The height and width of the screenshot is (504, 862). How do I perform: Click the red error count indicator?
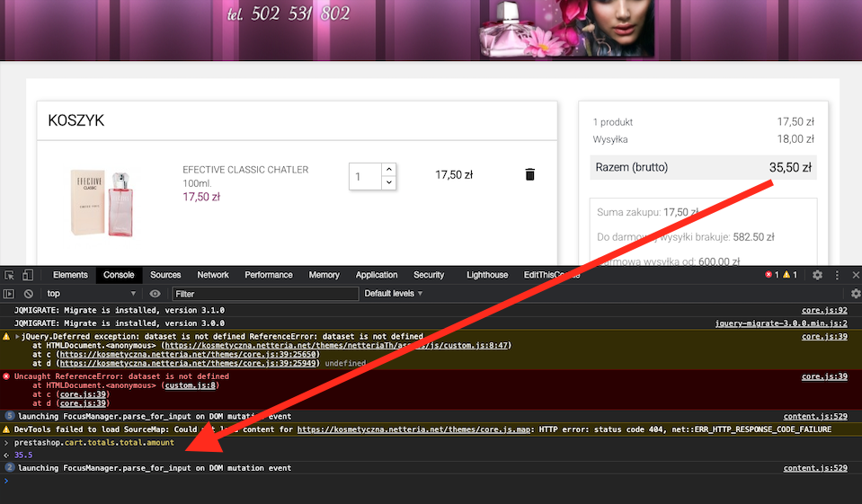click(772, 275)
